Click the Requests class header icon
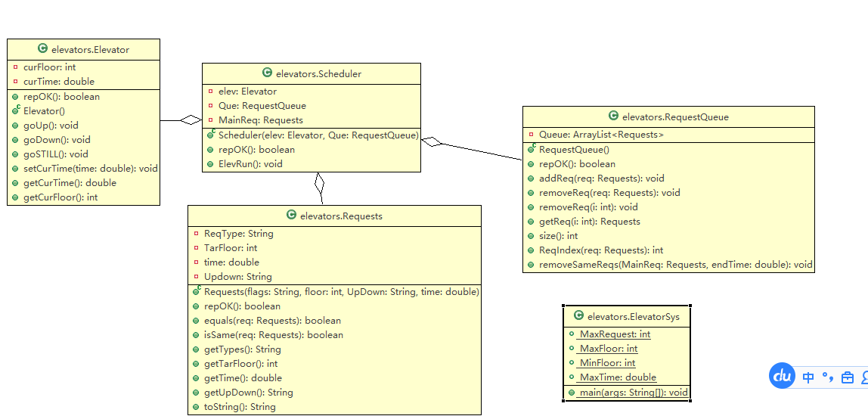The width and height of the screenshot is (868, 416). click(291, 216)
